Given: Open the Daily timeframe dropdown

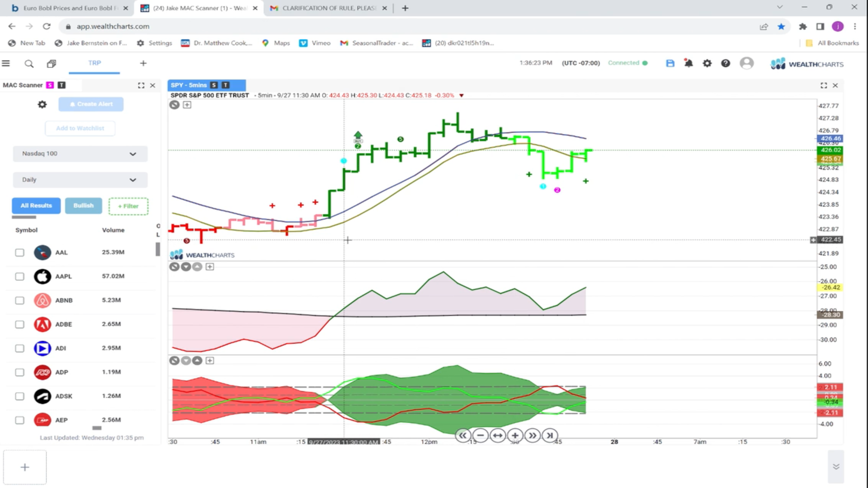Looking at the screenshot, I should tap(80, 180).
